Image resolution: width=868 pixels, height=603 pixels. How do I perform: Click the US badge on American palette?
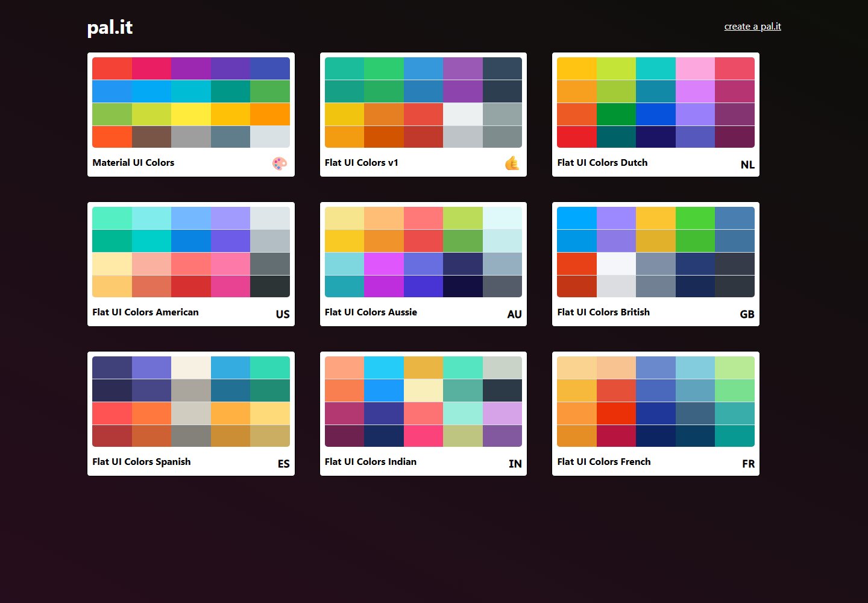pyautogui.click(x=283, y=314)
